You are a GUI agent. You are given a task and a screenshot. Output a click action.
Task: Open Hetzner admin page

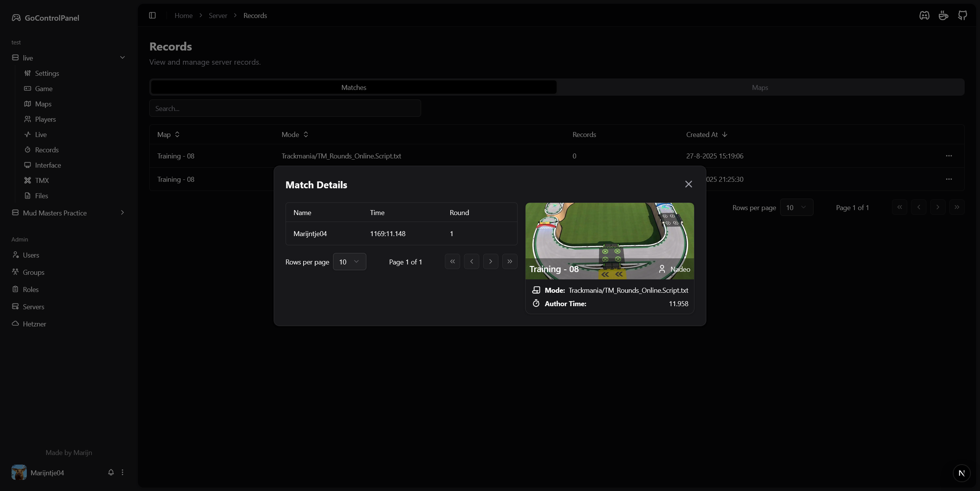click(34, 324)
